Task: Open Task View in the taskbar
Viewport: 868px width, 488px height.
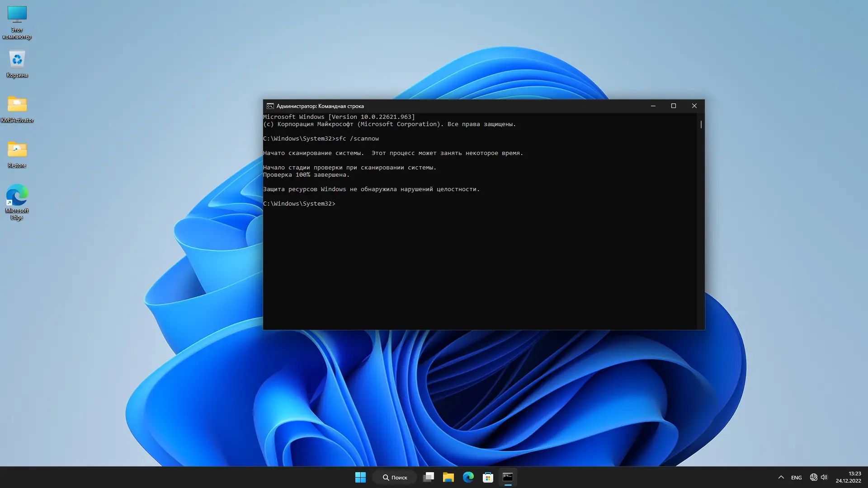Action: pyautogui.click(x=428, y=477)
